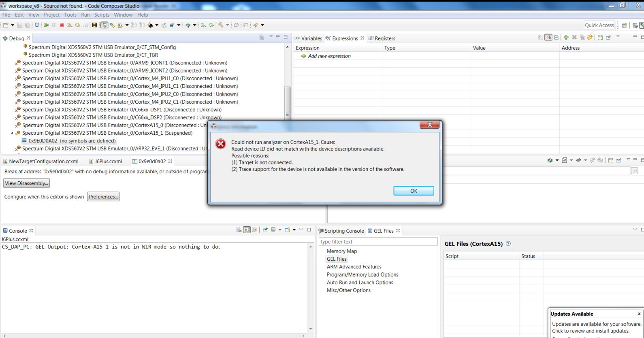Click the Preferences... button
This screenshot has height=338, width=644.
click(x=103, y=197)
